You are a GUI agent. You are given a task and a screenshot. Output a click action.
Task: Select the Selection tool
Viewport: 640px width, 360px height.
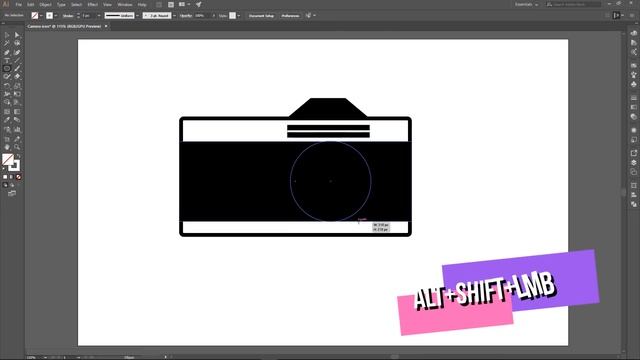[x=7, y=35]
